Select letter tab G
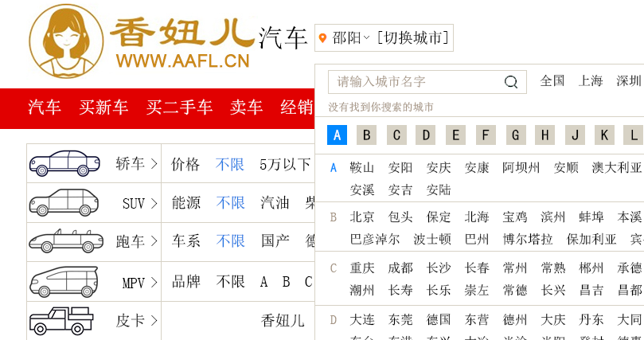The width and height of the screenshot is (644, 340). pos(516,135)
